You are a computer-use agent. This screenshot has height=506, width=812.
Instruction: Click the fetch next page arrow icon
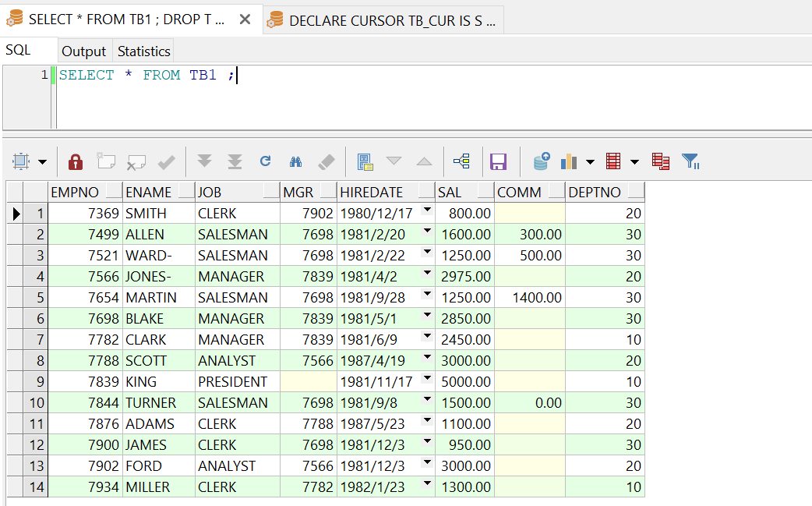204,161
